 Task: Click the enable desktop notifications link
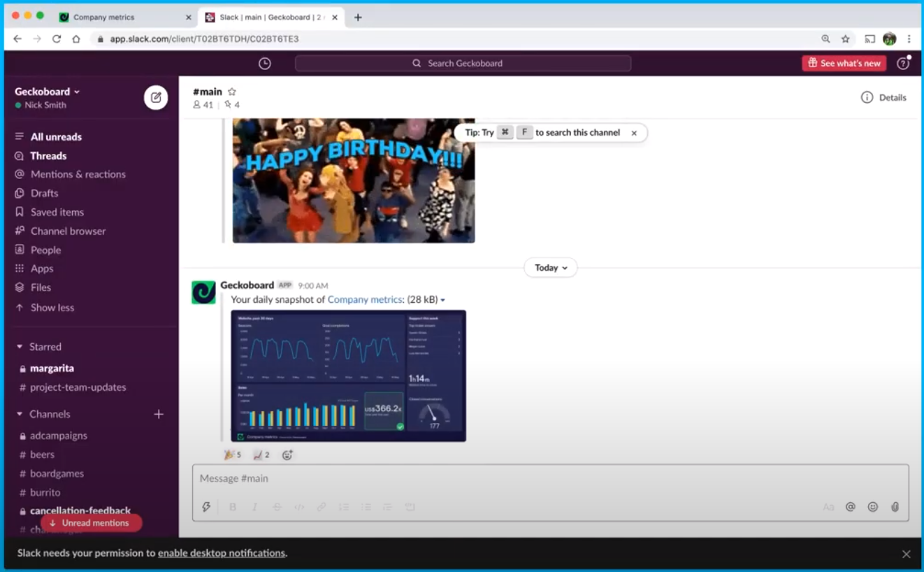(x=221, y=552)
